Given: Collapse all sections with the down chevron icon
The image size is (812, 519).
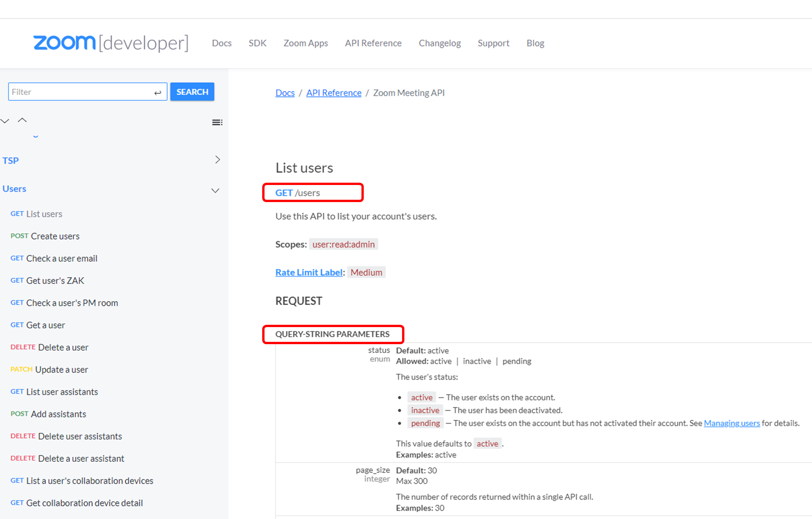Looking at the screenshot, I should tap(5, 121).
